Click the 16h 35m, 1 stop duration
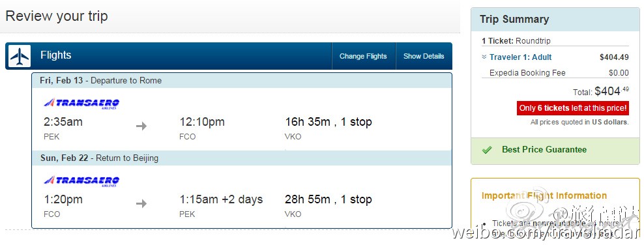Screen dimensions: 644x245 (x=329, y=122)
